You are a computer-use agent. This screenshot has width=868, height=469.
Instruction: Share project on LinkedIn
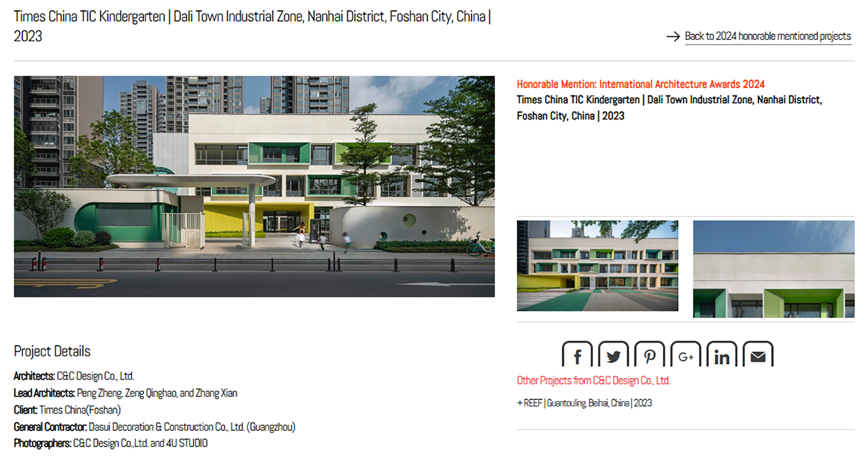coord(722,354)
